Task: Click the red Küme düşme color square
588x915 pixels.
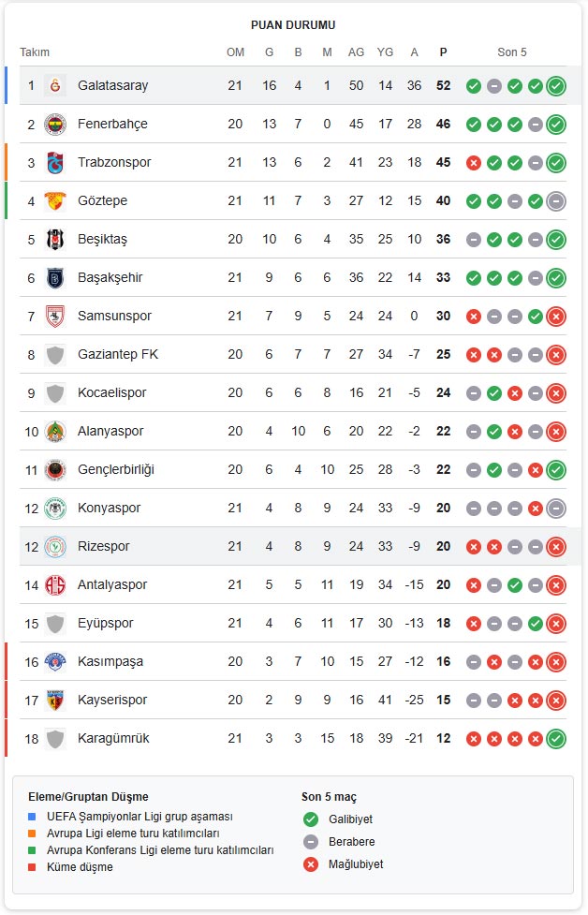Action: [34, 867]
